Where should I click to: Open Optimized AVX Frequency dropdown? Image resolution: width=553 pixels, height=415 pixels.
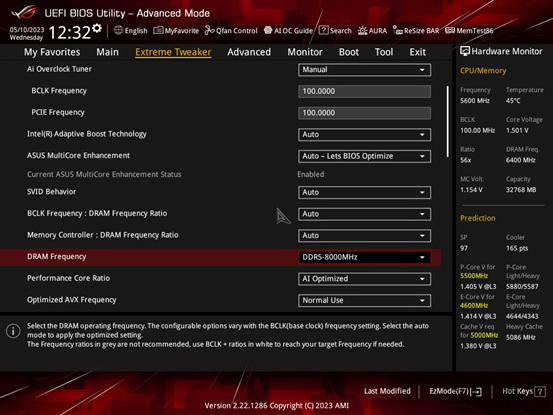(x=364, y=300)
